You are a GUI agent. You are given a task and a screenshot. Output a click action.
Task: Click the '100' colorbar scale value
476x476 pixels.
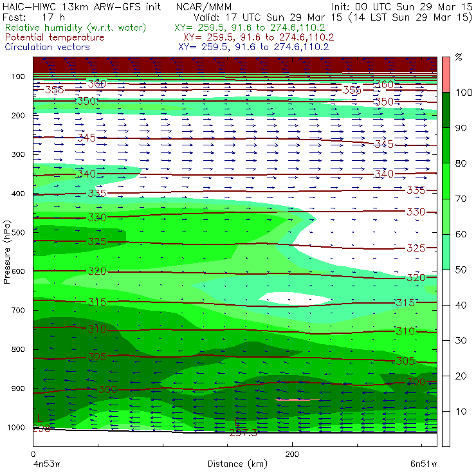point(464,92)
